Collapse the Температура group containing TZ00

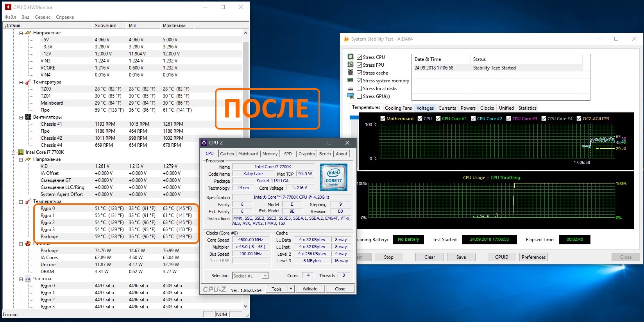[21, 82]
